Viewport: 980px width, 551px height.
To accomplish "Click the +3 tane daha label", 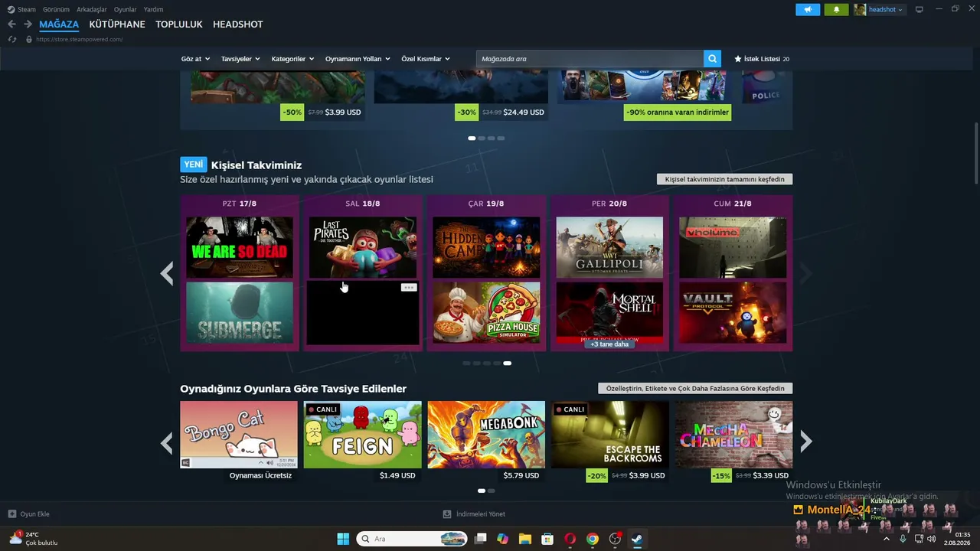I will (x=609, y=344).
